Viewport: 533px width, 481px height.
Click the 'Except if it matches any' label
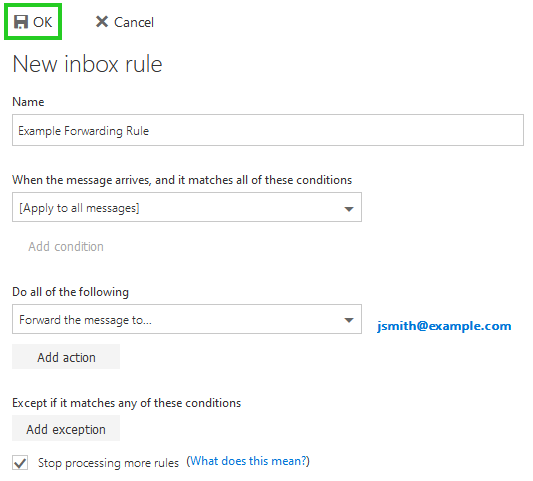(126, 403)
